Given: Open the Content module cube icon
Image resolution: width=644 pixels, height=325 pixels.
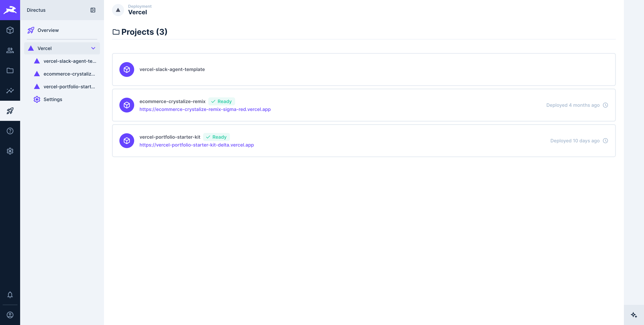Looking at the screenshot, I should tap(10, 30).
